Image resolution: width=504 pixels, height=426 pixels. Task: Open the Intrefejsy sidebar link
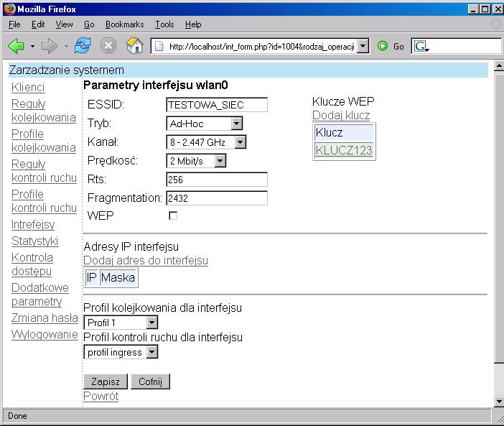[33, 224]
